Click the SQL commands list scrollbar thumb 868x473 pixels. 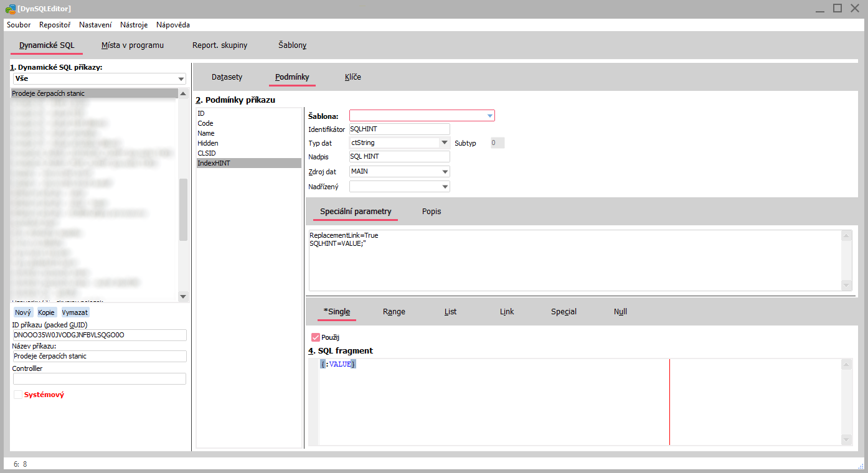[x=183, y=209]
